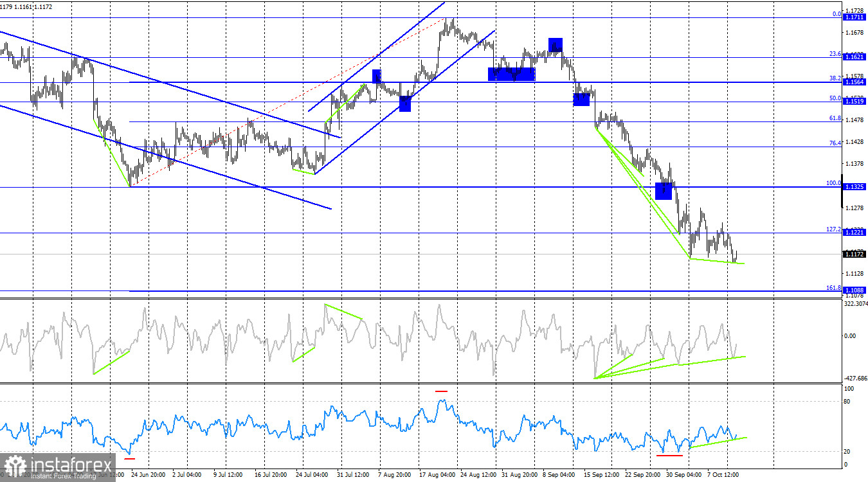Click the 7 Aug 20:00 time label
The height and width of the screenshot is (482, 868).
395,475
